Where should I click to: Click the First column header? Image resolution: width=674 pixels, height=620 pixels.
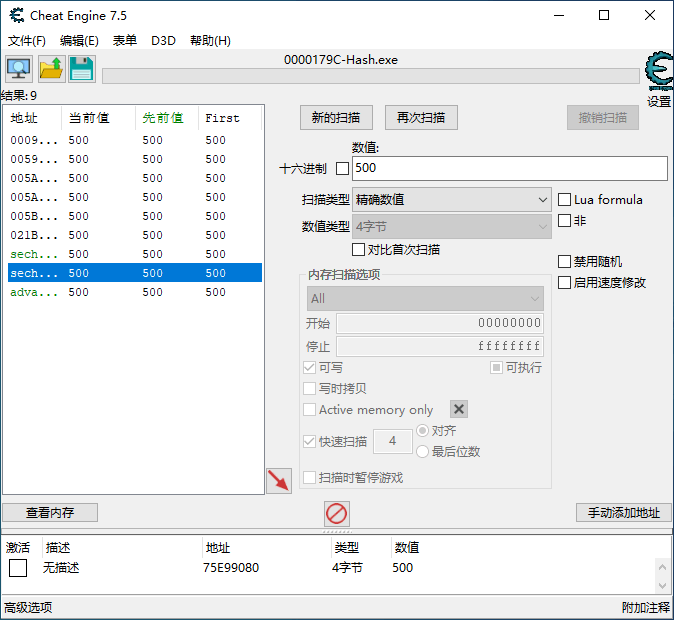tap(230, 118)
